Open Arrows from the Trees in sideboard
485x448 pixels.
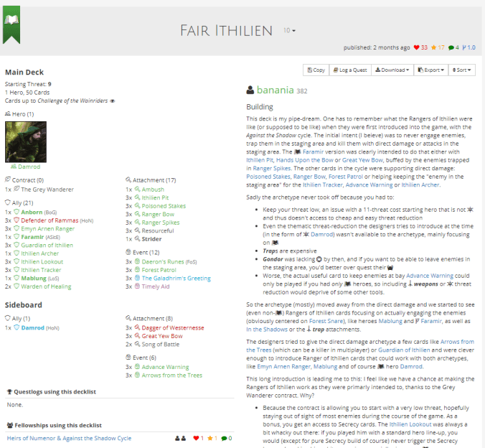pos(172,375)
